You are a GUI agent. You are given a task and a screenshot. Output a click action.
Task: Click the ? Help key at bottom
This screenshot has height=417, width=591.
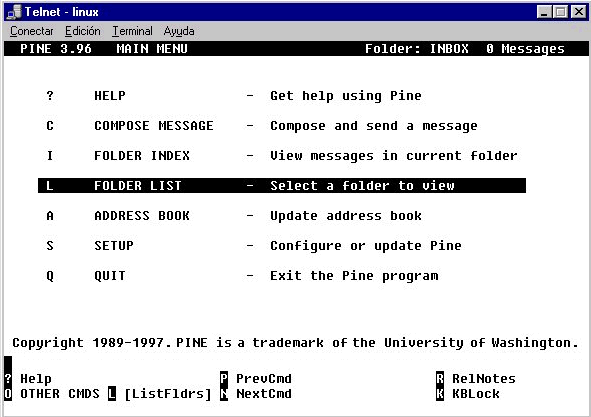click(x=8, y=378)
